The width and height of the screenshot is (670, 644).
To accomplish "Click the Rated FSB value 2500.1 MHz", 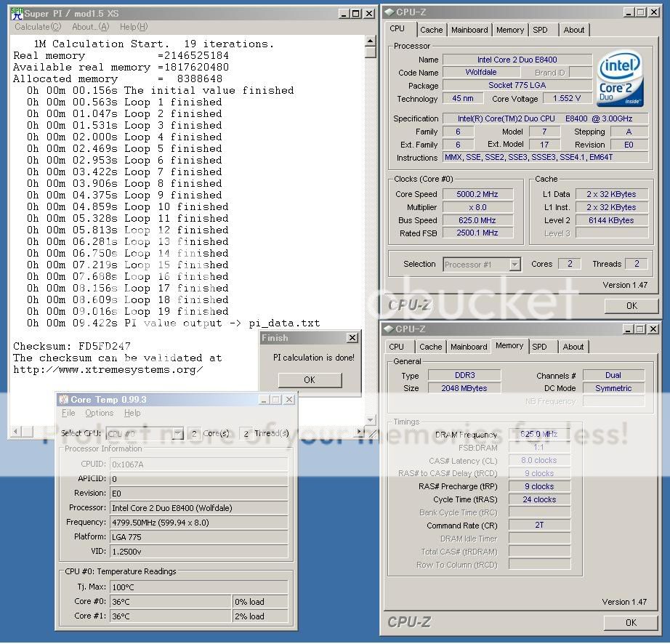I will point(477,233).
